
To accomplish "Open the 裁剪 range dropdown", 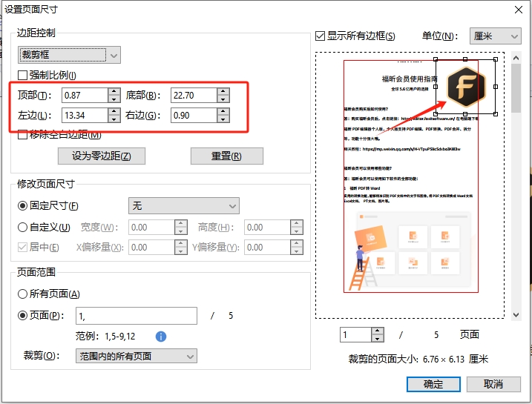I will [x=137, y=357].
